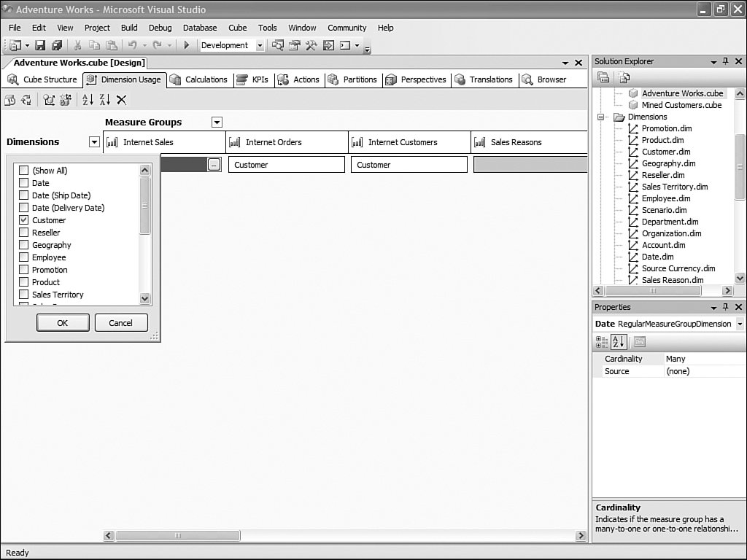
Task: Check the (Show All) checkbox
Action: click(x=23, y=170)
